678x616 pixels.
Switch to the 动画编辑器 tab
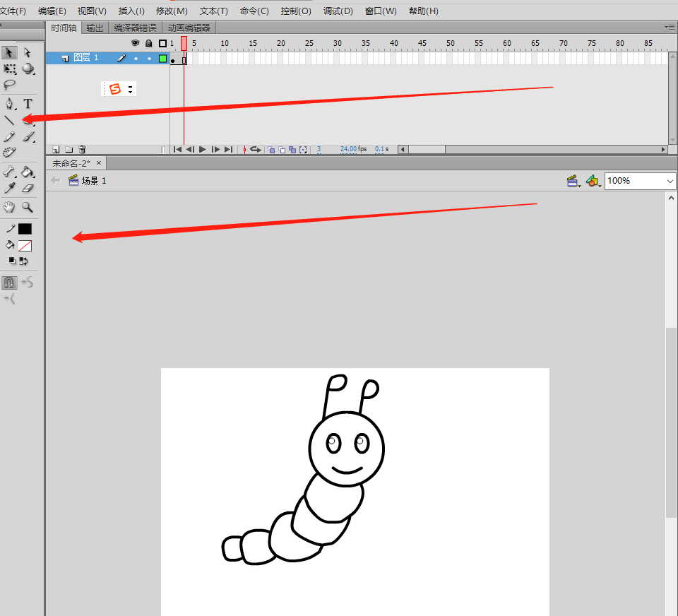pyautogui.click(x=189, y=28)
